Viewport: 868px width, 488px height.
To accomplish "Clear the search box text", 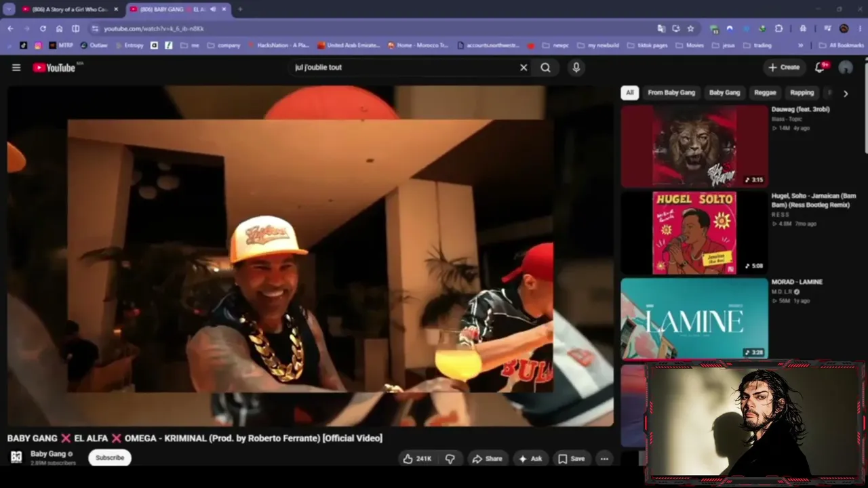I will 524,68.
